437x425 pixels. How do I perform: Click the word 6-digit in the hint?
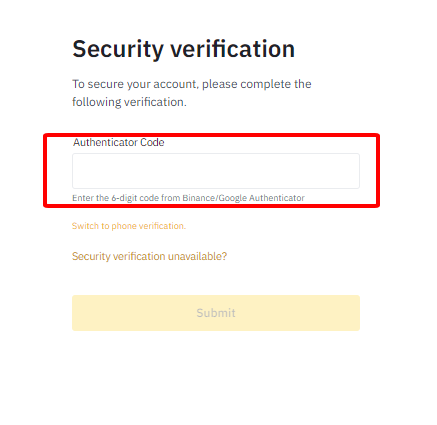(x=124, y=198)
